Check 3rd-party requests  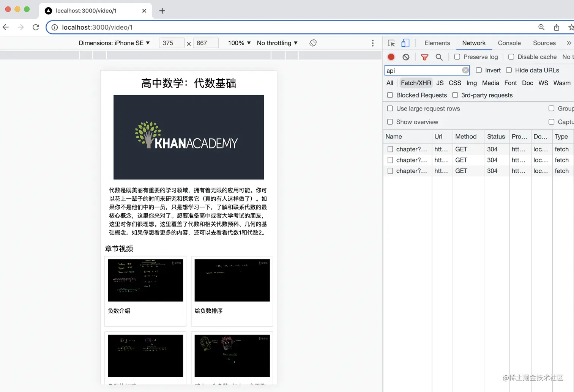(455, 95)
